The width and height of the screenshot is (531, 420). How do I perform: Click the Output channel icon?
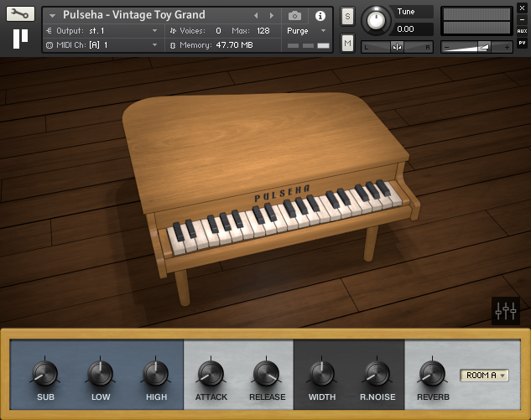click(49, 31)
